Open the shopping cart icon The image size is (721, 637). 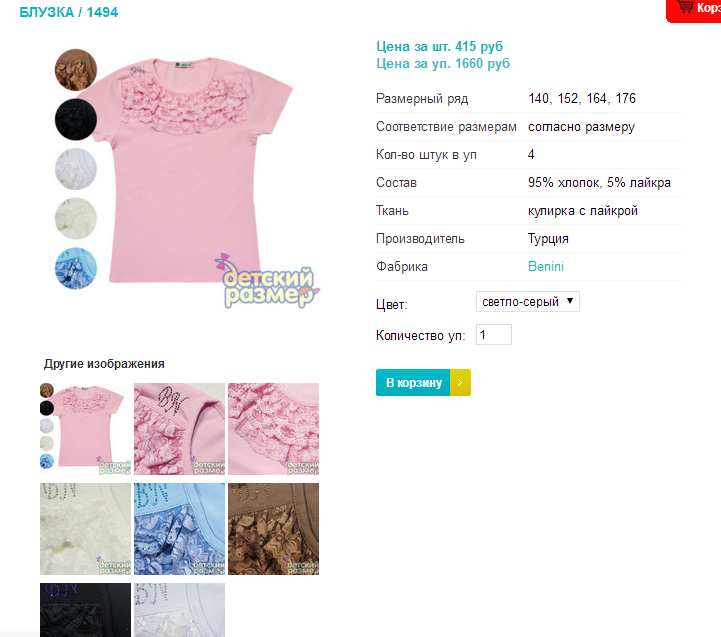coord(685,7)
